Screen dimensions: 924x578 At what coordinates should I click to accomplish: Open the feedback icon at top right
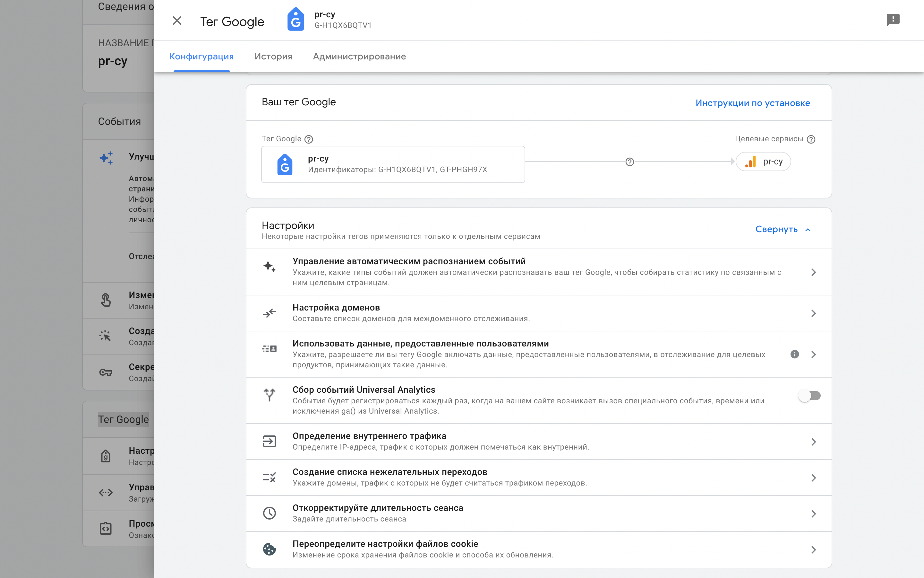tap(893, 20)
